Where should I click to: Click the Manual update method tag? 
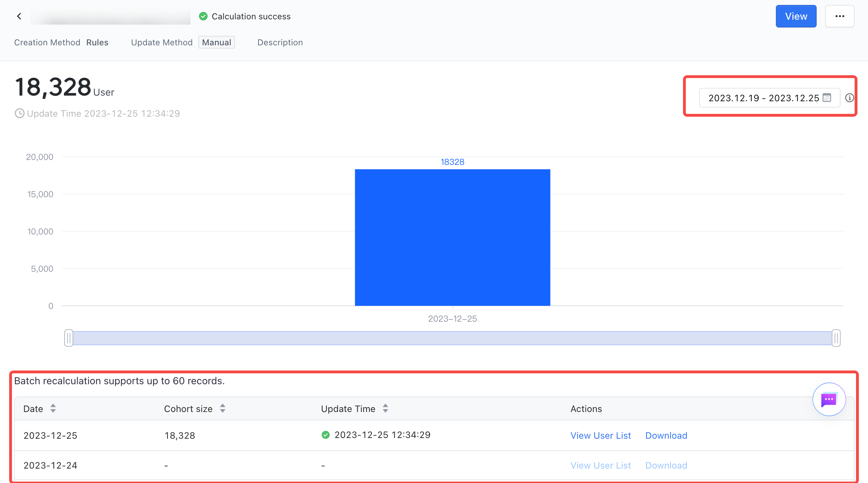[x=217, y=43]
